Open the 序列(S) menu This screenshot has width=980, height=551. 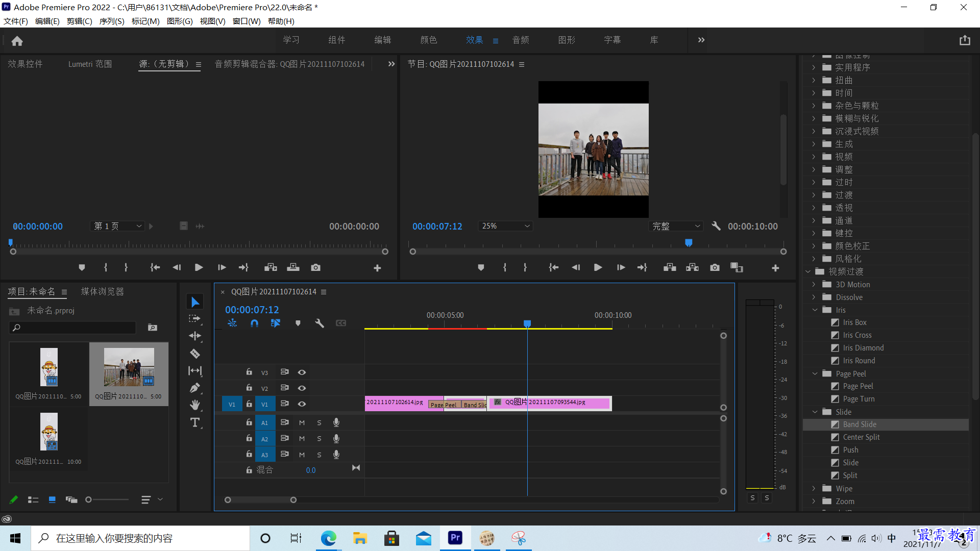pyautogui.click(x=112, y=21)
